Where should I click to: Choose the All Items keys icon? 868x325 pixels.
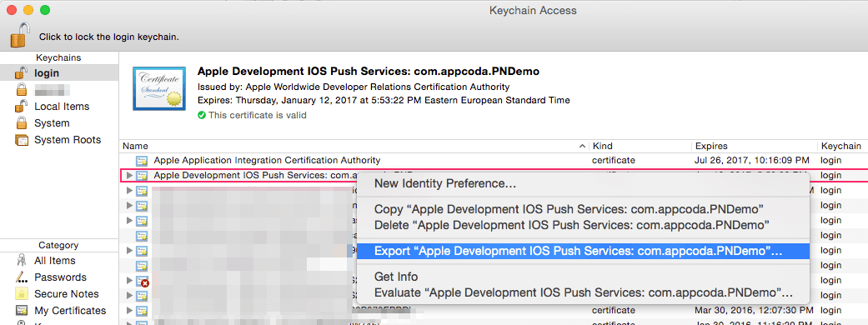pyautogui.click(x=22, y=260)
